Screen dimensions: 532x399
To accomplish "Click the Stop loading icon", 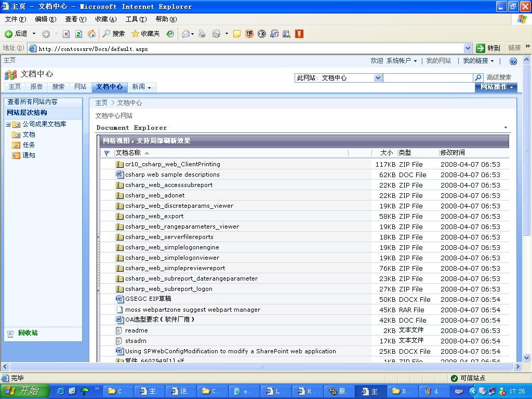I will [66, 34].
